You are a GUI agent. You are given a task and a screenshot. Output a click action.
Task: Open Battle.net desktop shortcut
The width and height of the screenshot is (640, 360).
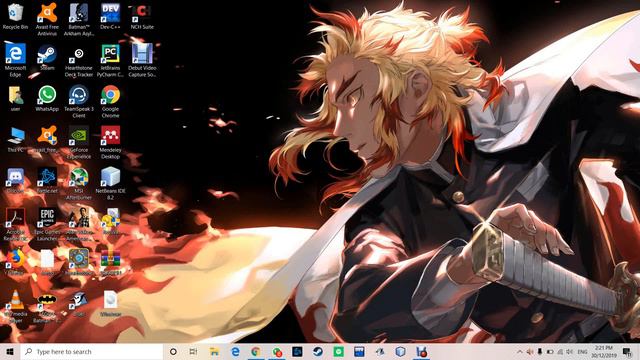pyautogui.click(x=47, y=180)
